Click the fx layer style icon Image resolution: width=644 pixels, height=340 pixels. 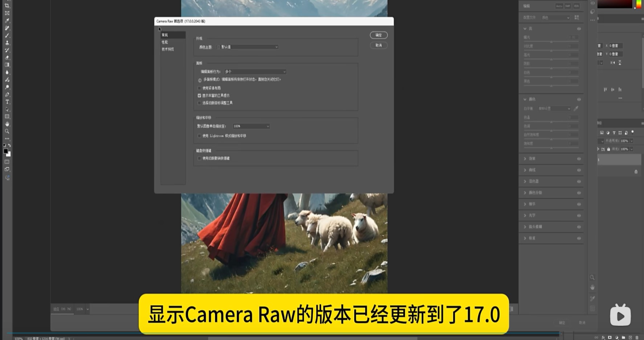[603, 337]
